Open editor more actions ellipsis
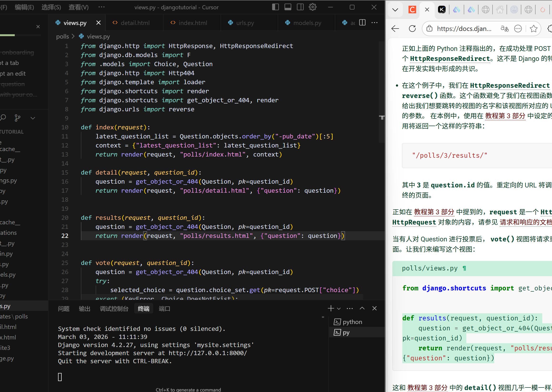This screenshot has height=392, width=552. [x=374, y=23]
